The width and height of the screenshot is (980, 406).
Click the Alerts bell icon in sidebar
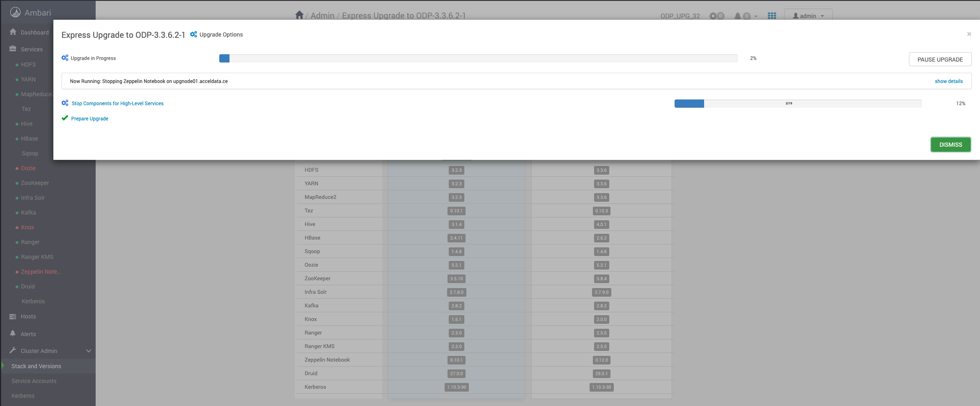point(13,333)
